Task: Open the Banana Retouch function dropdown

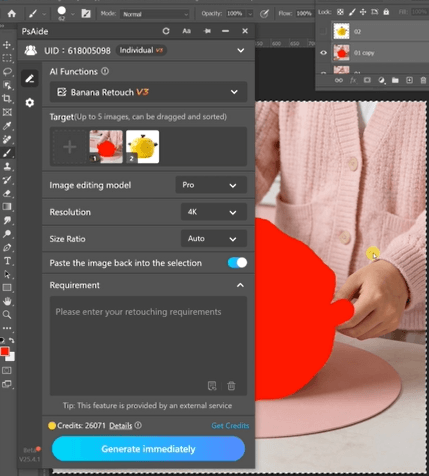Action: pos(148,92)
